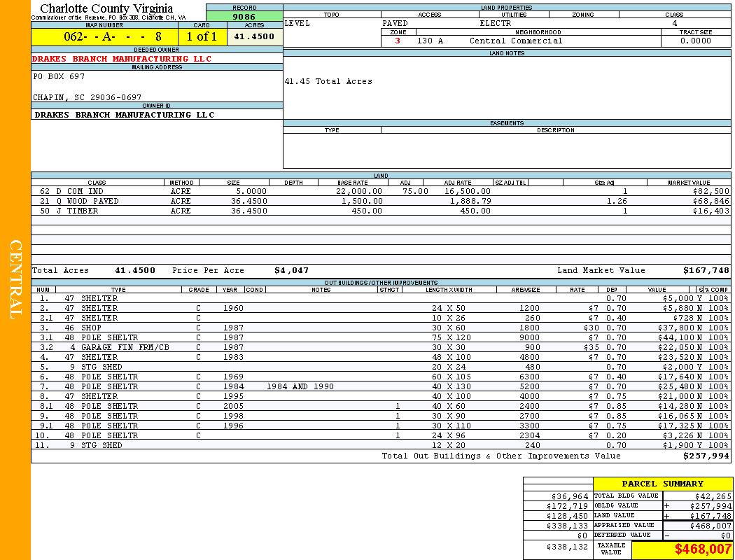The width and height of the screenshot is (735, 560).
Task: Click the PAVED access value
Action: coord(395,23)
